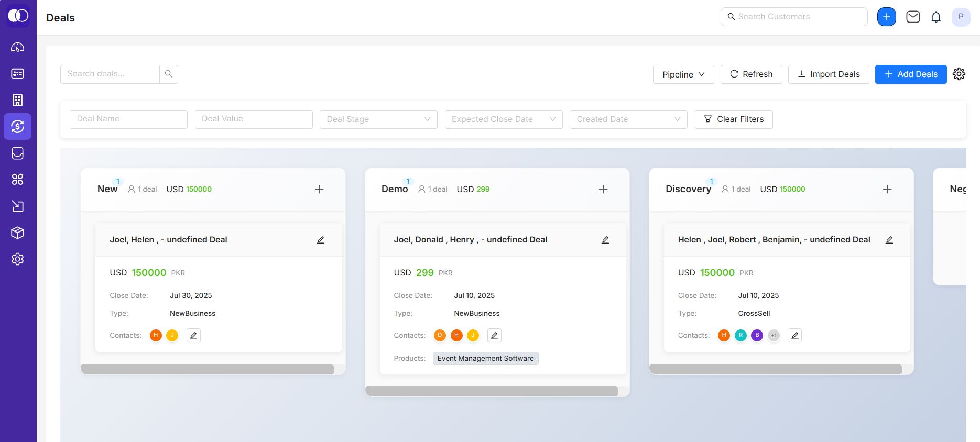The image size is (980, 442).
Task: Clear all filters
Action: [x=734, y=119]
